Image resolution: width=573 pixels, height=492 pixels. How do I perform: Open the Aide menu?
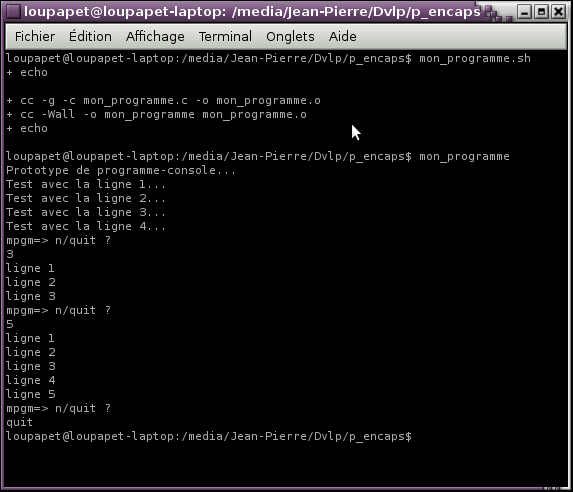[x=342, y=37]
